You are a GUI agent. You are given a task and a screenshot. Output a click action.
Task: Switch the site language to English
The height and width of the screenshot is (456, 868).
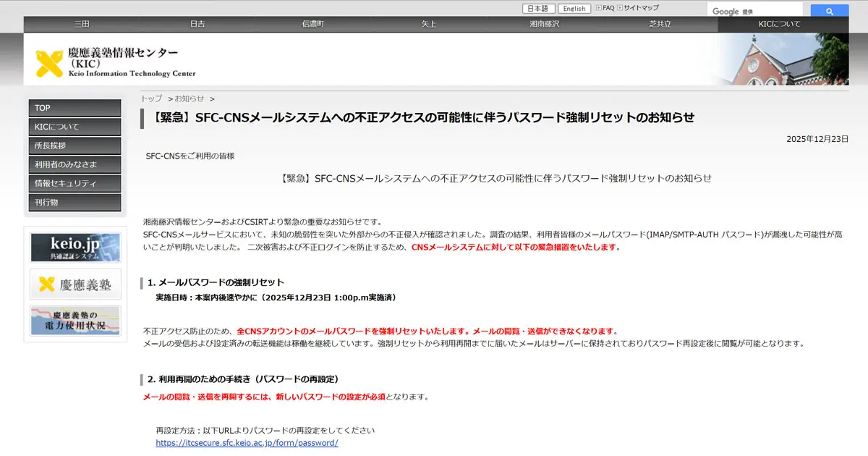coord(574,8)
